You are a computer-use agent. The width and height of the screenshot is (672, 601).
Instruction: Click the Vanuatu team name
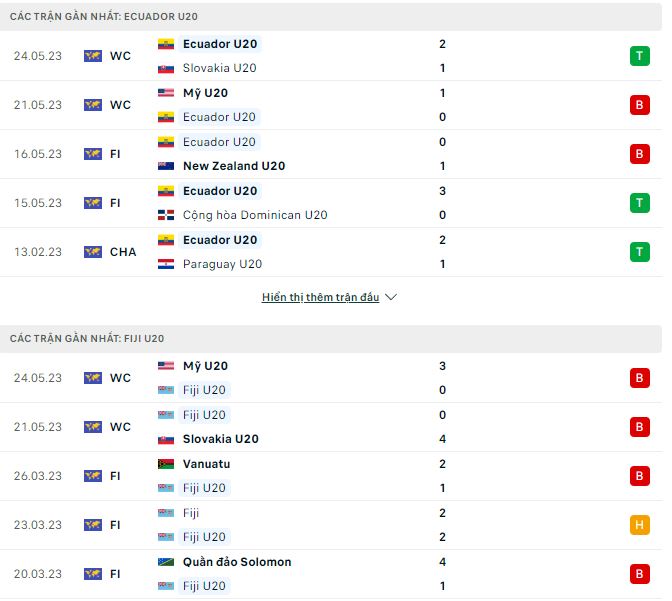pos(207,464)
